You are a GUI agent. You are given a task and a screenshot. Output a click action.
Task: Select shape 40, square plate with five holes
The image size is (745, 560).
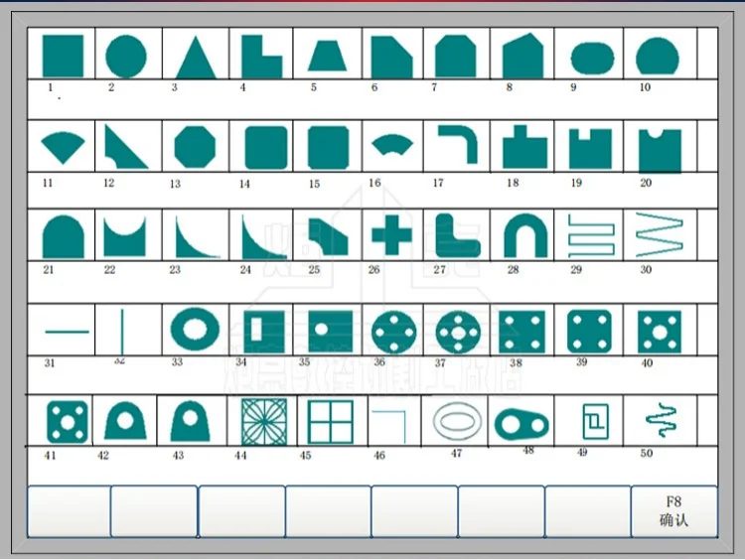[660, 332]
